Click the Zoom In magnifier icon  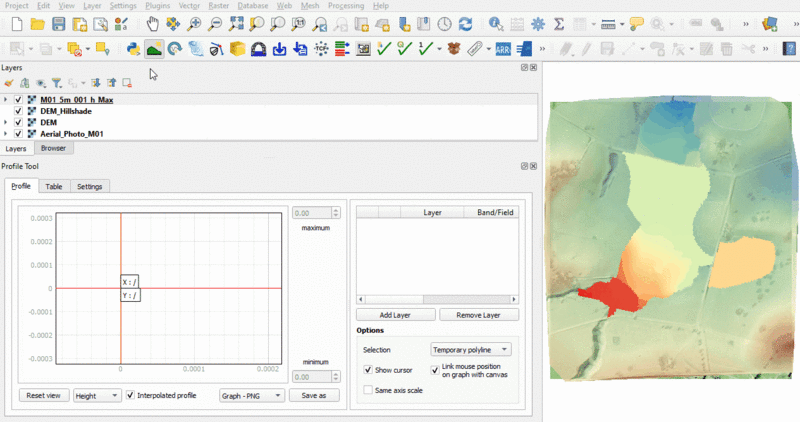pyautogui.click(x=193, y=23)
